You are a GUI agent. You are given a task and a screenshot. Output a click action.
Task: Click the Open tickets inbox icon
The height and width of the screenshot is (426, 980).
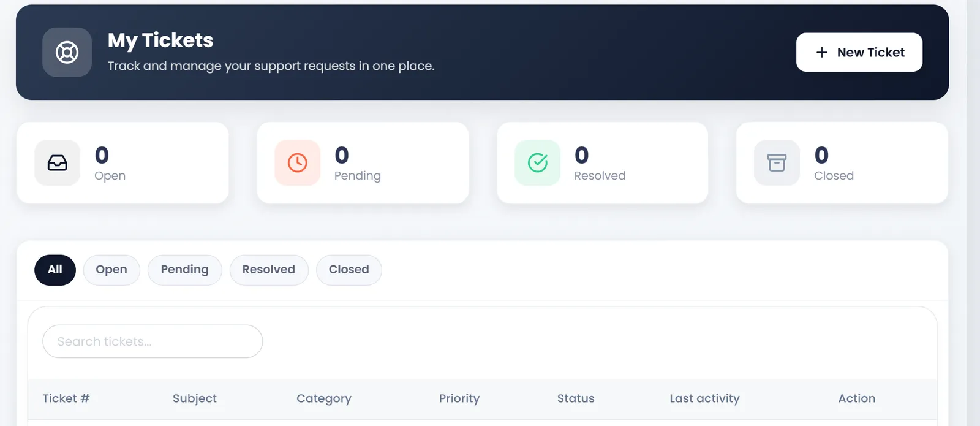point(58,163)
